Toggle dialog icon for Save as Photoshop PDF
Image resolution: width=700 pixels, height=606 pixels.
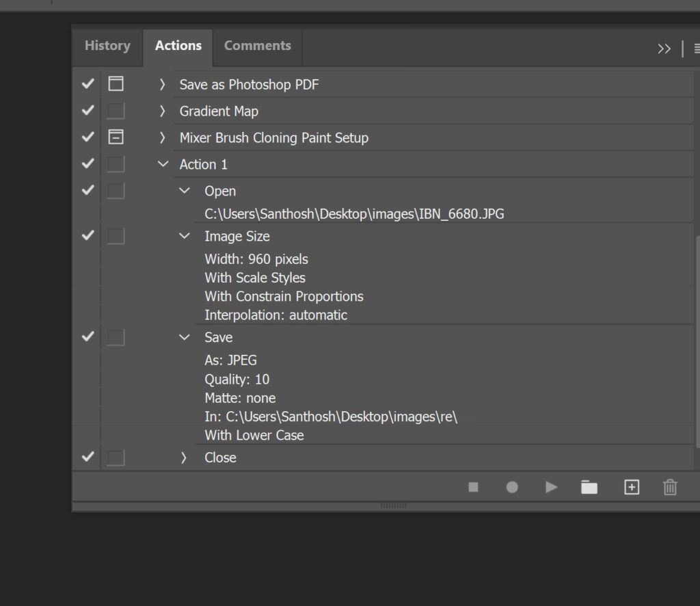click(116, 84)
